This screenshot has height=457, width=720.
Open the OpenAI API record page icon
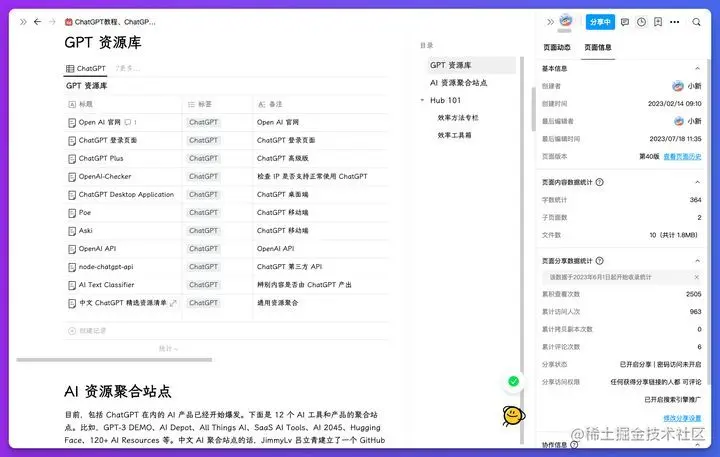pyautogui.click(x=72, y=249)
